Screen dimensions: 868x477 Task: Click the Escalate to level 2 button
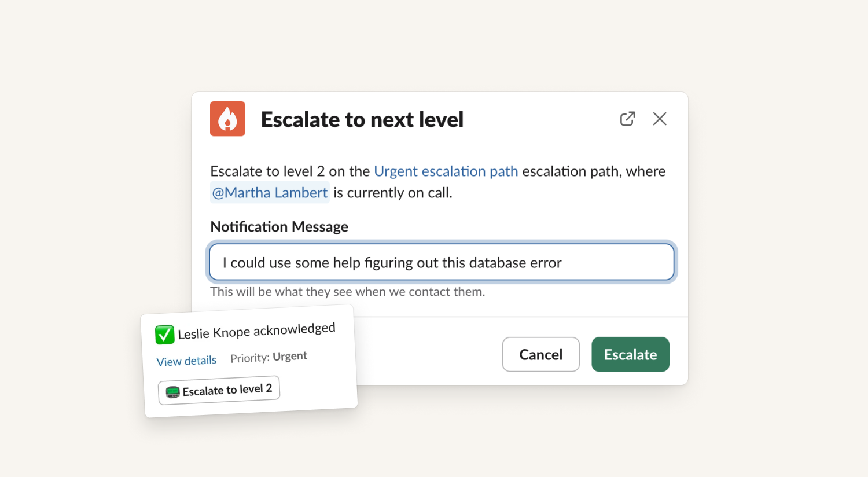219,390
